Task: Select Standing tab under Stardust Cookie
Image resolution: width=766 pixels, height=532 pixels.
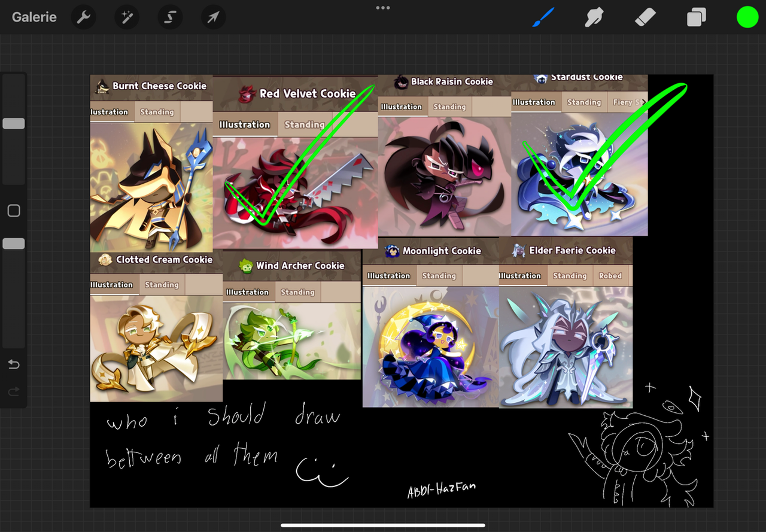Action: 584,102
